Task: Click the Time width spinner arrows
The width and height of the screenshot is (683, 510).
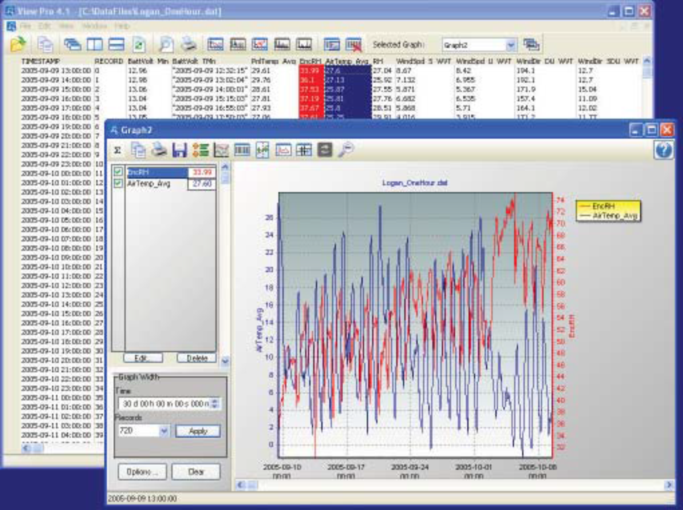Action: (x=217, y=404)
